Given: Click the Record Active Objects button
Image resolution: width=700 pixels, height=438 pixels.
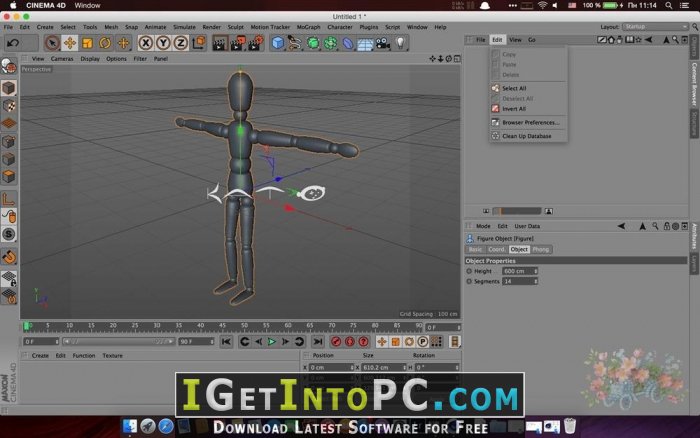Looking at the screenshot, I should pyautogui.click(x=336, y=342).
